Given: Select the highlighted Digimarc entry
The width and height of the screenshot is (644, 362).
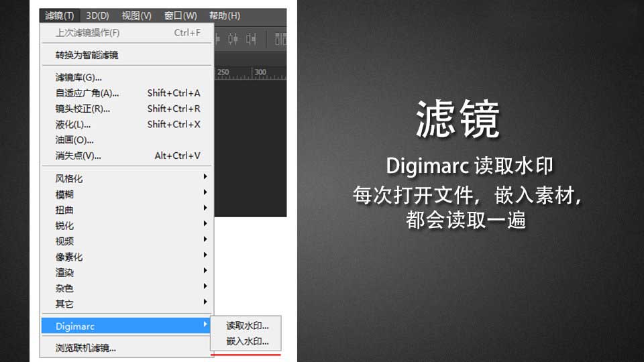Looking at the screenshot, I should 126,326.
